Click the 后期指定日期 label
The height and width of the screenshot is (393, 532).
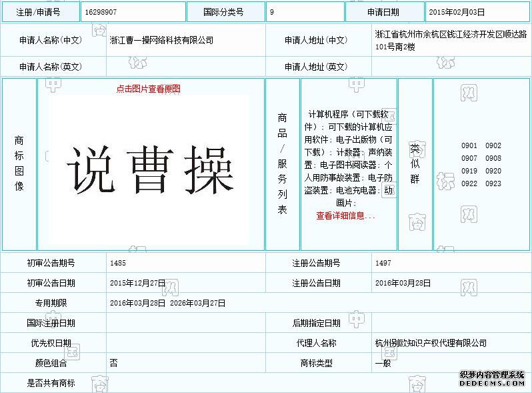316,323
